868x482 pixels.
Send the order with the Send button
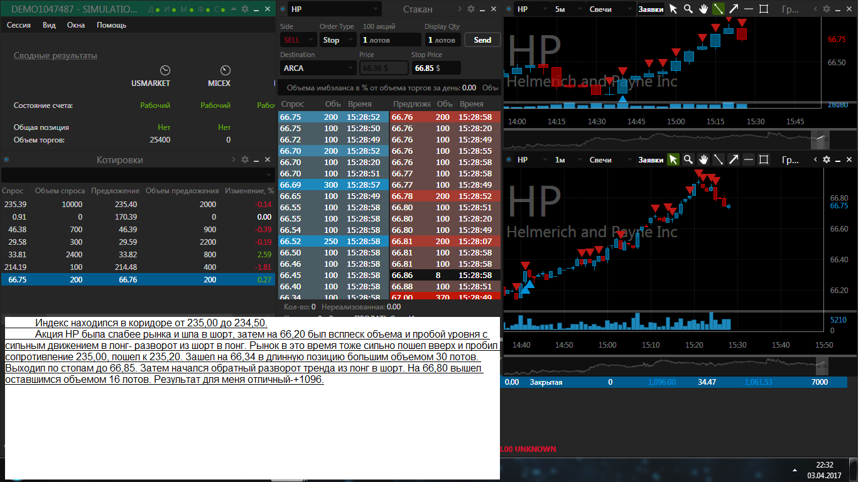pos(482,40)
